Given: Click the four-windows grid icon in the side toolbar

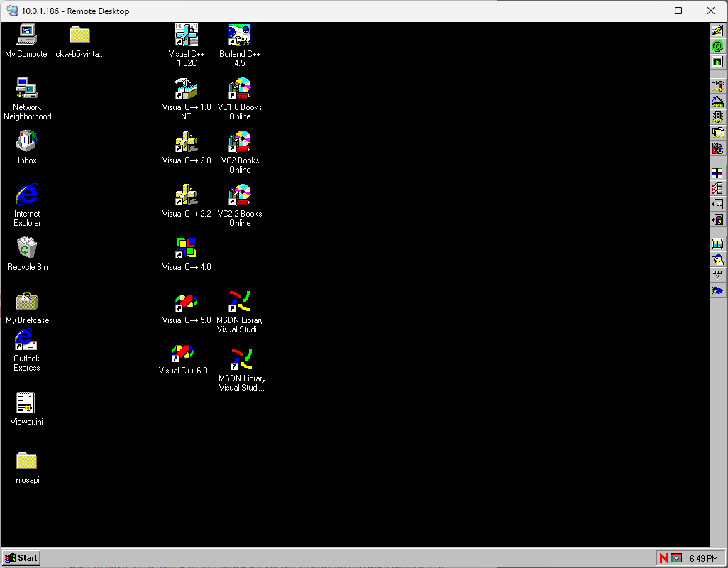Looking at the screenshot, I should pos(717,173).
